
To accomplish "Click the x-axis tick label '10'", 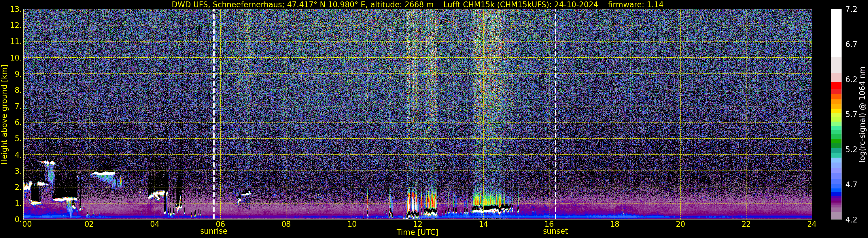I will click(352, 224).
